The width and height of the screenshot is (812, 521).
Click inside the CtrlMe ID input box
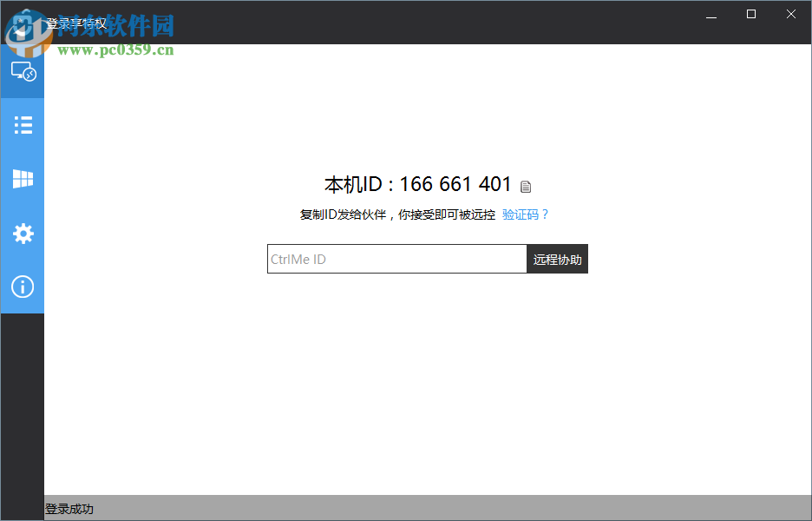click(x=396, y=259)
